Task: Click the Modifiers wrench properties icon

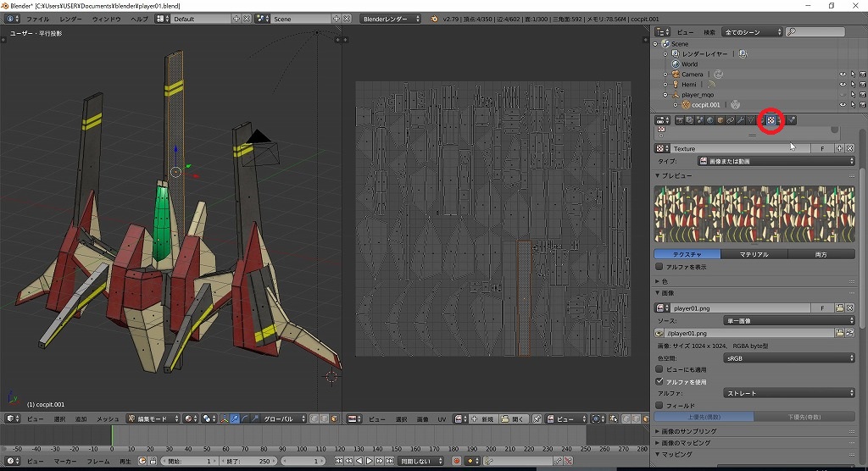Action: [x=740, y=120]
